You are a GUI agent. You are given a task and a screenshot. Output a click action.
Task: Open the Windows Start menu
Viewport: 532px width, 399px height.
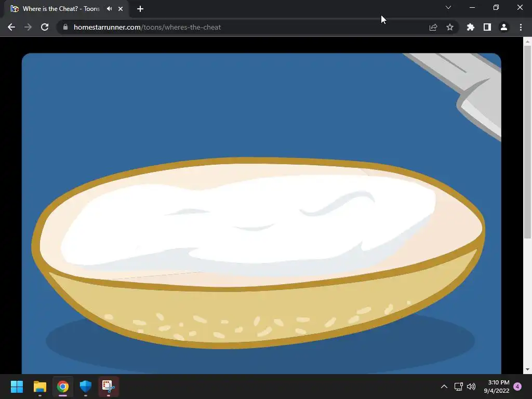tap(17, 387)
